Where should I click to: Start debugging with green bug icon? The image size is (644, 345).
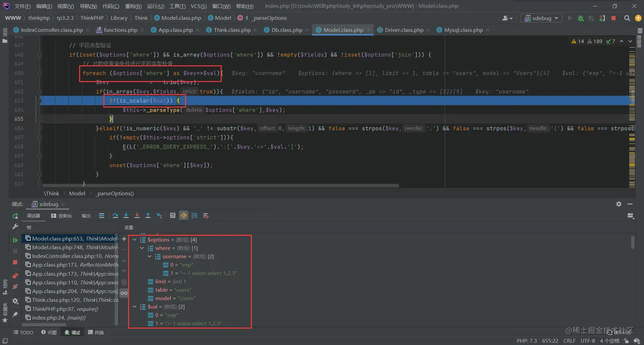tap(581, 18)
